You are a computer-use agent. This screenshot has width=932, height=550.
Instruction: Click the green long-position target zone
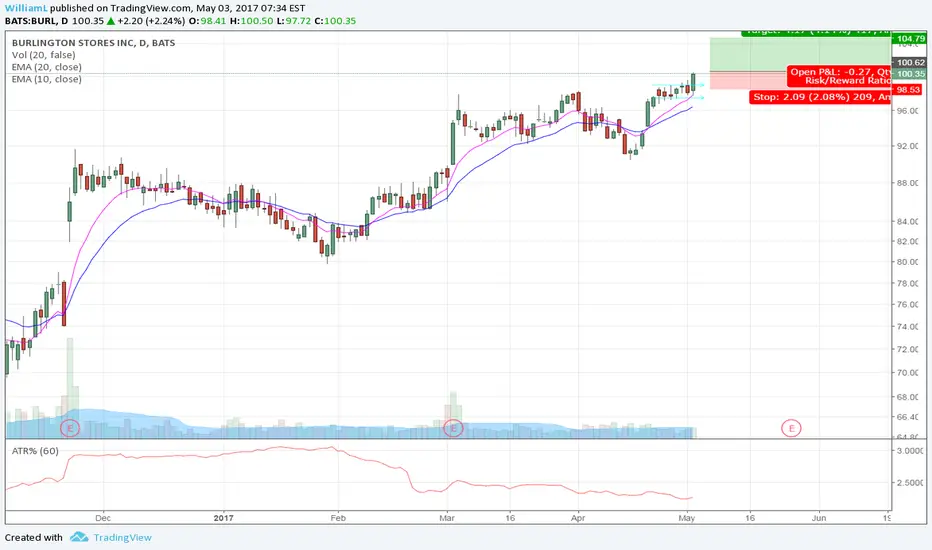(800, 54)
